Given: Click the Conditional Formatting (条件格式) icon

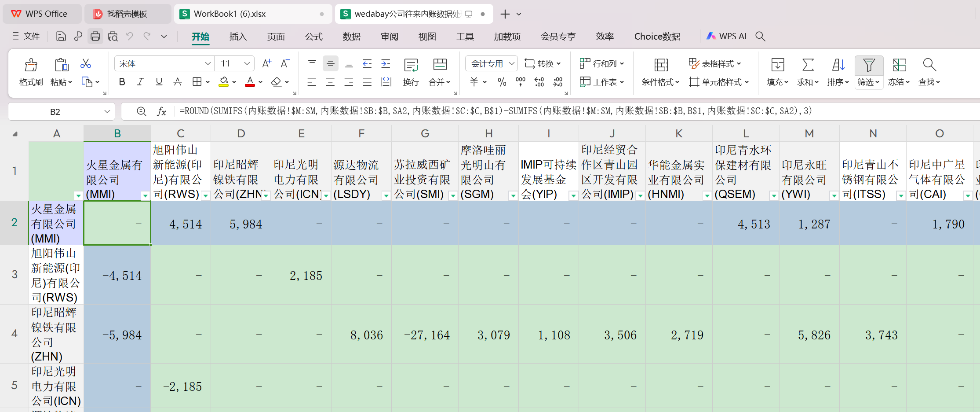Looking at the screenshot, I should (661, 65).
